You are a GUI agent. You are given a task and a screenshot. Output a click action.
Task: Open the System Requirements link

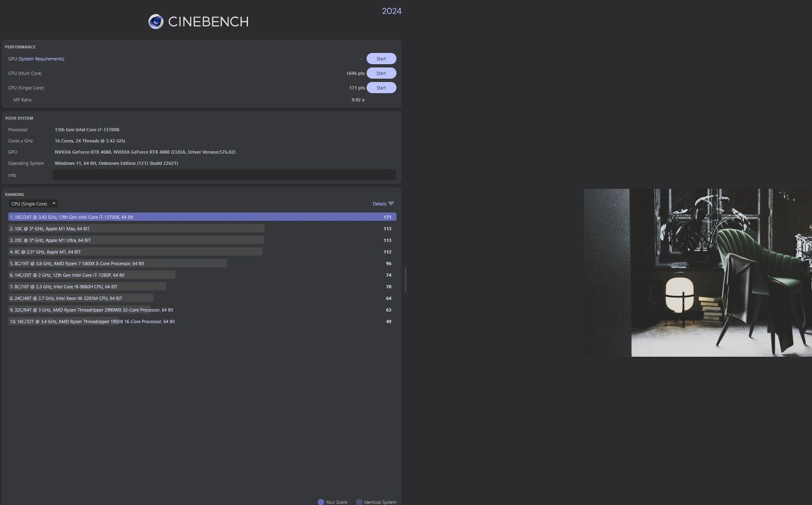[x=41, y=59]
